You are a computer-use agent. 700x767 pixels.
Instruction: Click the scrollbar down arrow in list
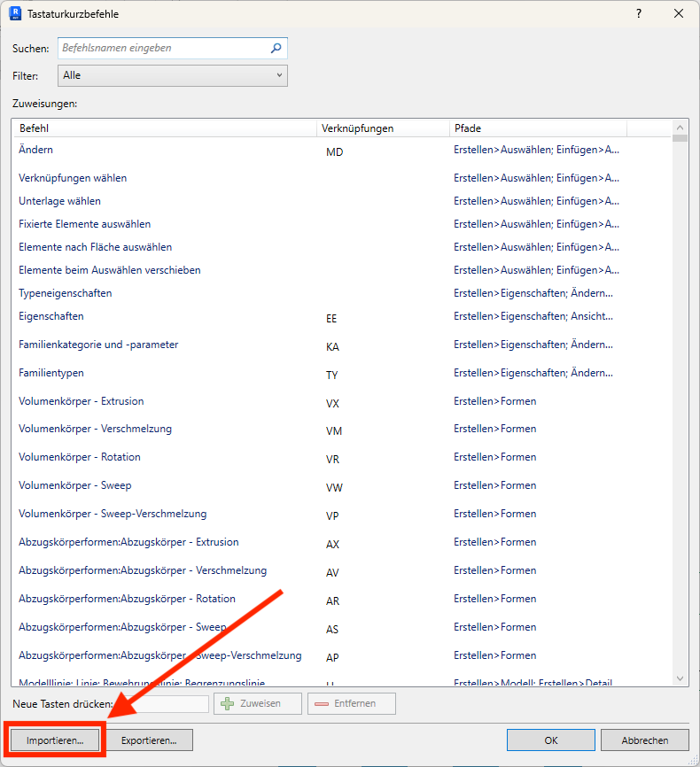pos(680,678)
